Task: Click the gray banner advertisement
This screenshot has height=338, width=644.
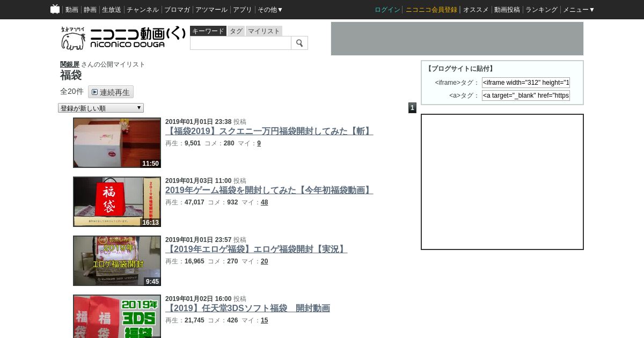Action: point(457,39)
